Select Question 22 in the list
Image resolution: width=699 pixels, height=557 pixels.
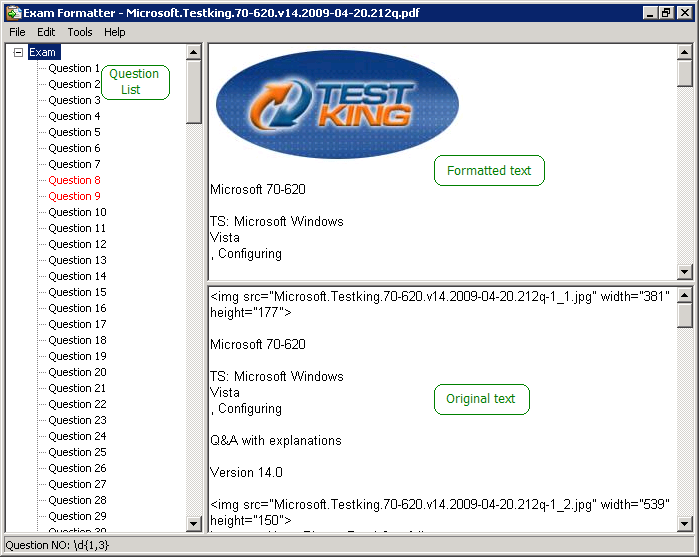coord(78,404)
